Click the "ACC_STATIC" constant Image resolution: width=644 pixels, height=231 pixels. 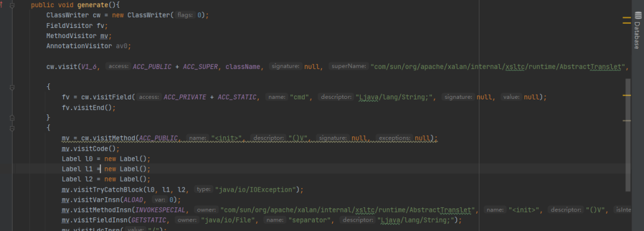coord(237,97)
